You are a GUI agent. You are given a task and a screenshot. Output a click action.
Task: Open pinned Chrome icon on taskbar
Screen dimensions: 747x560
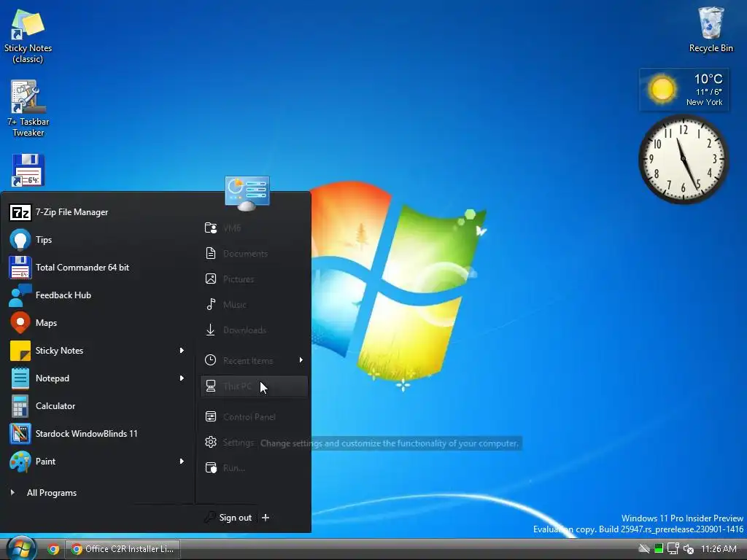click(53, 549)
